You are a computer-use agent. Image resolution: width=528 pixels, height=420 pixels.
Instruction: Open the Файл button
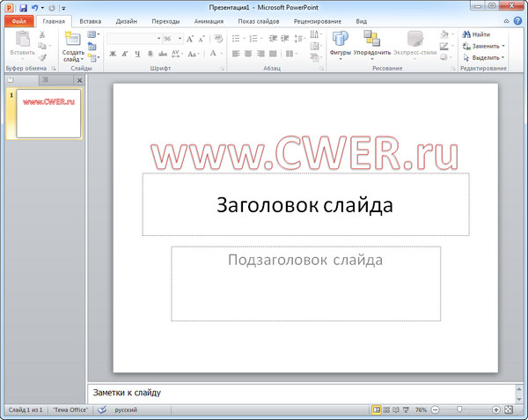click(x=18, y=19)
